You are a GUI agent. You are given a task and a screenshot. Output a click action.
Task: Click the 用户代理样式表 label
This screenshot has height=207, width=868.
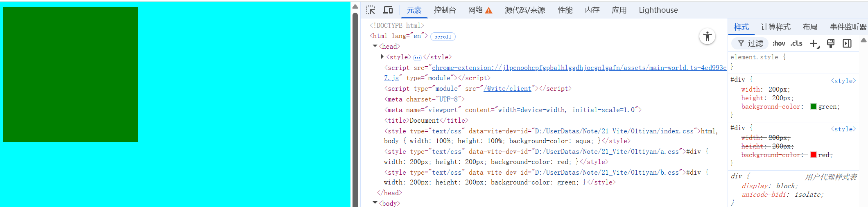(x=831, y=177)
